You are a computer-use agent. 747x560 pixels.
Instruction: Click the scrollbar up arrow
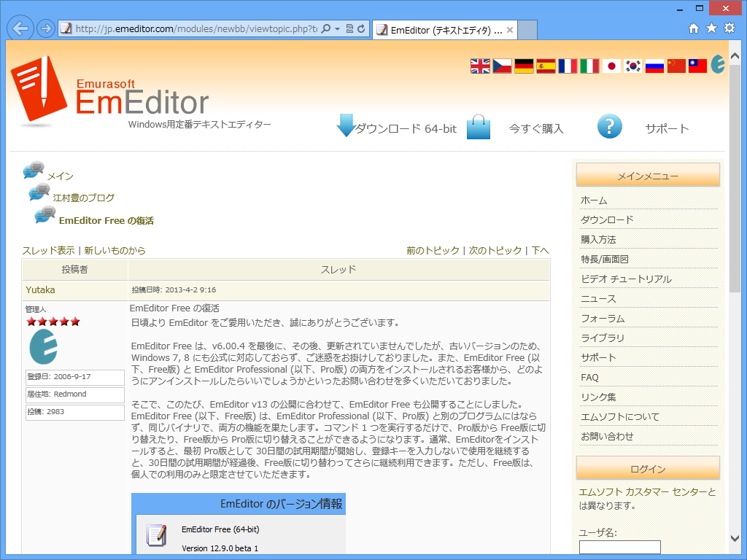(735, 55)
